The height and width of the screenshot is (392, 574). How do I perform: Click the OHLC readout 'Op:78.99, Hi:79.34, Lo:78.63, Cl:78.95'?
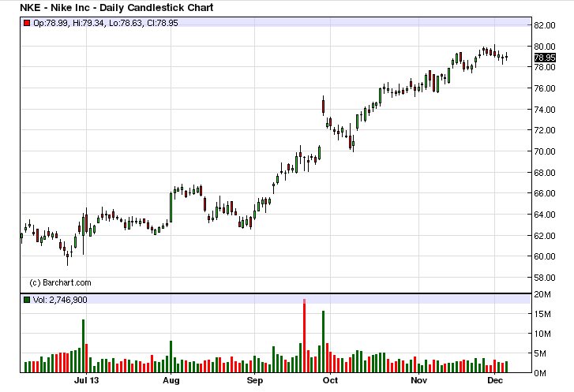(106, 23)
